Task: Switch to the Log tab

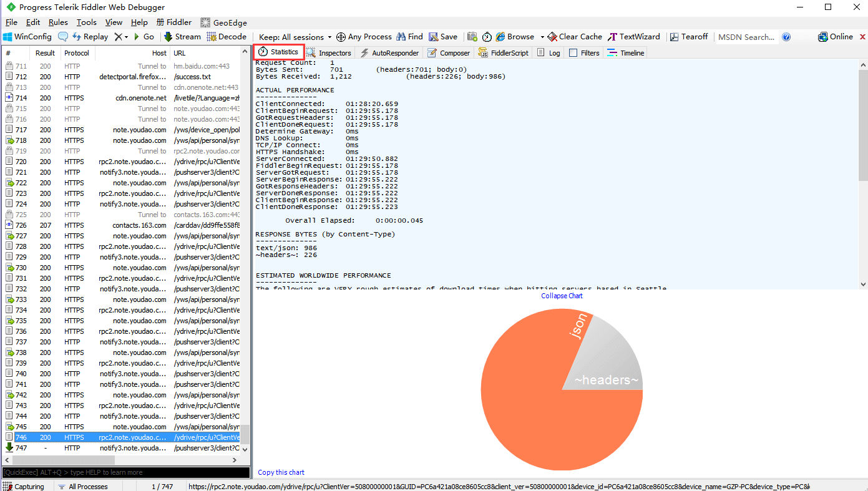Action: coord(549,53)
